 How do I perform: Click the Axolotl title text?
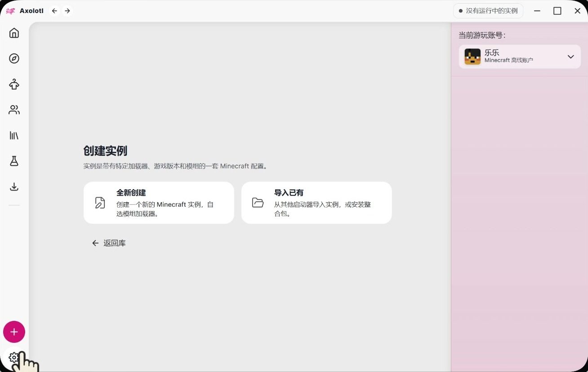31,11
